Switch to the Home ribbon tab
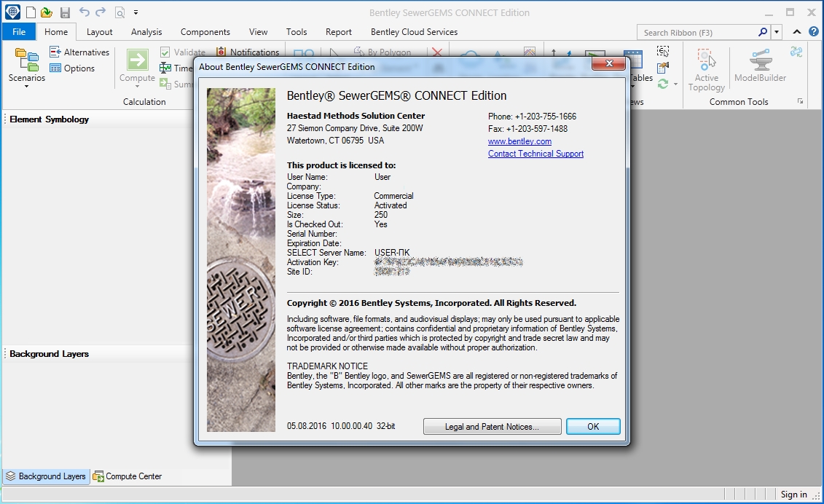The height and width of the screenshot is (504, 824). pyautogui.click(x=55, y=31)
